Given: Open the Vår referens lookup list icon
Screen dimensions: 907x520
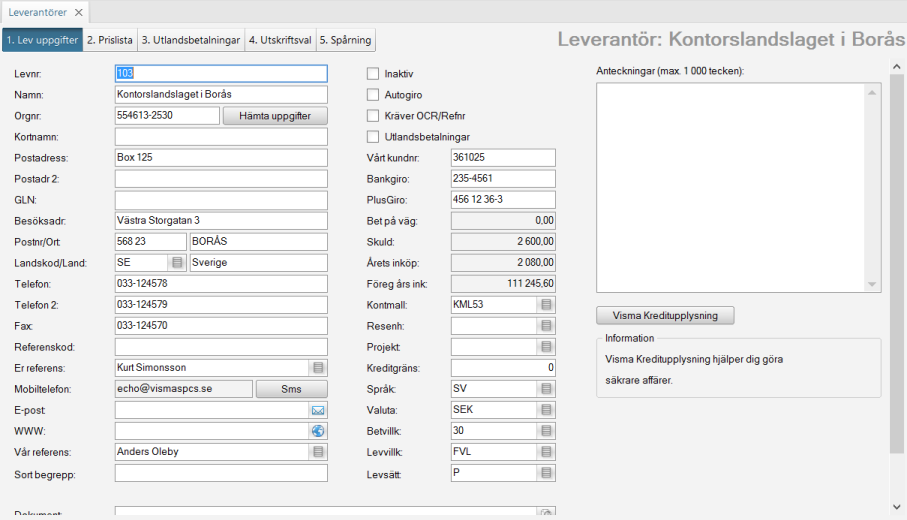Looking at the screenshot, I should [x=318, y=452].
